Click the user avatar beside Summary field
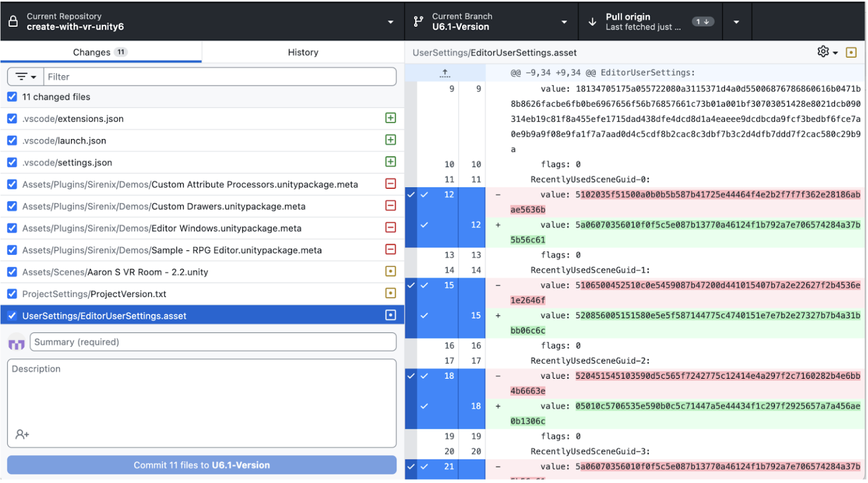Viewport: 868px width, 483px height. tap(17, 342)
